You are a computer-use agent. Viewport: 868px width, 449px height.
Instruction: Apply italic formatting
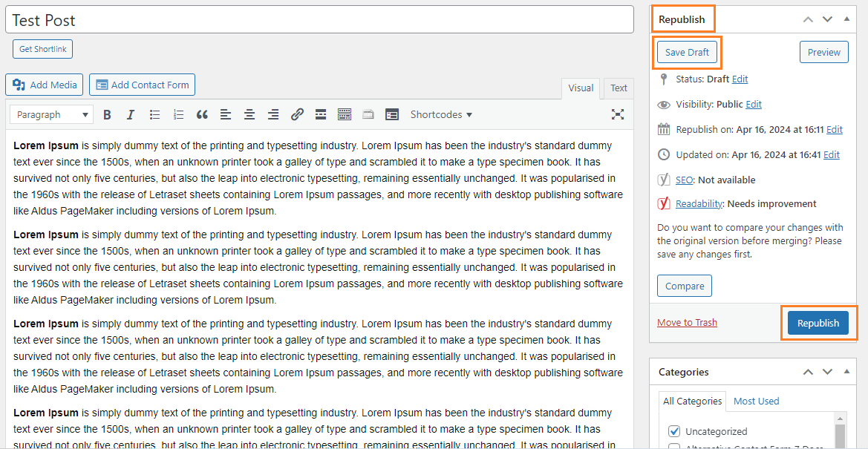(x=131, y=114)
